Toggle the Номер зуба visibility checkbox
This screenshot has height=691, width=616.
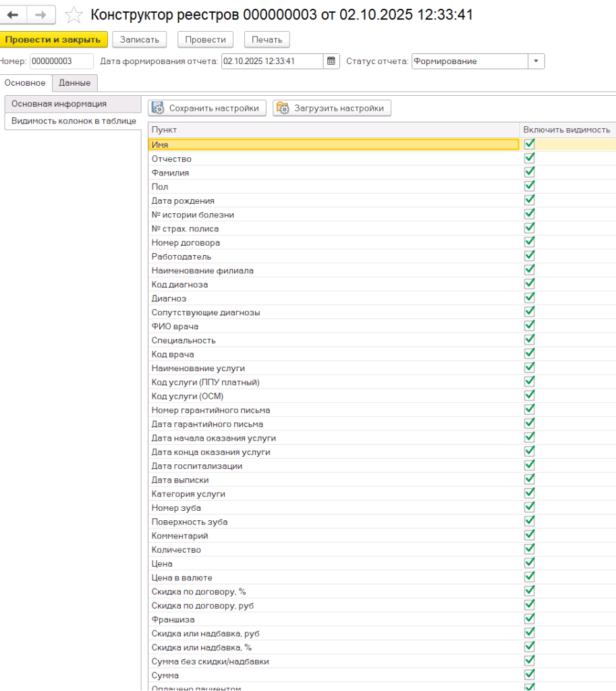pos(530,507)
